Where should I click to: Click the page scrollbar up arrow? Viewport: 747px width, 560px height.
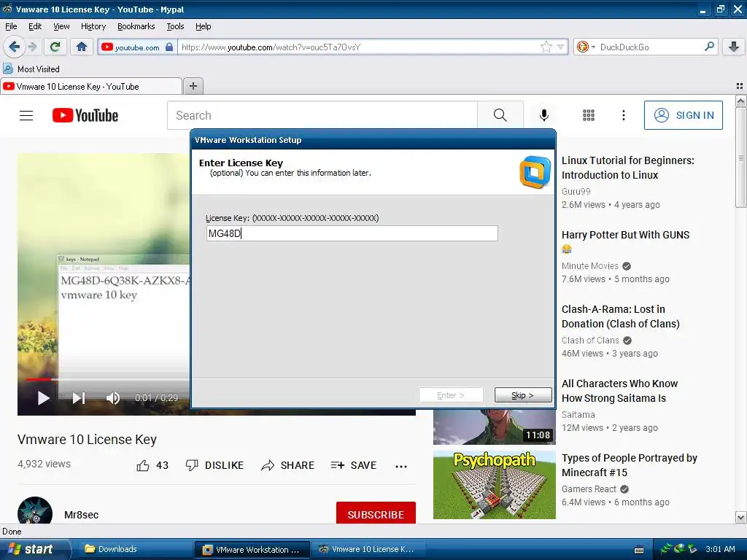tap(741, 101)
